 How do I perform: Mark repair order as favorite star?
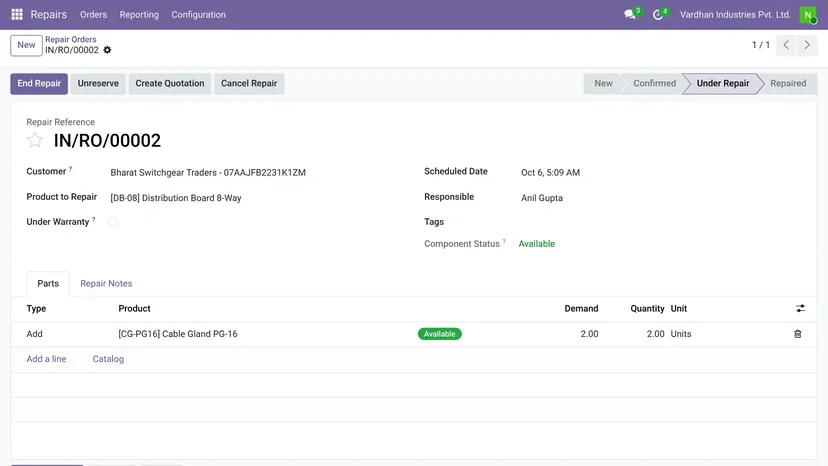pos(35,141)
